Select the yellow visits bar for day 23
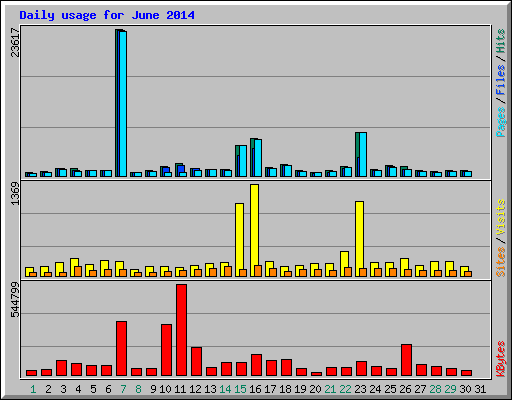This screenshot has height=400, width=512. tap(359, 239)
